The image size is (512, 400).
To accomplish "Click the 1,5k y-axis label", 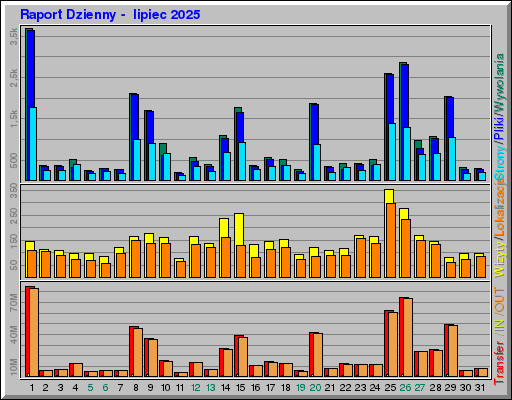I will [x=14, y=119].
